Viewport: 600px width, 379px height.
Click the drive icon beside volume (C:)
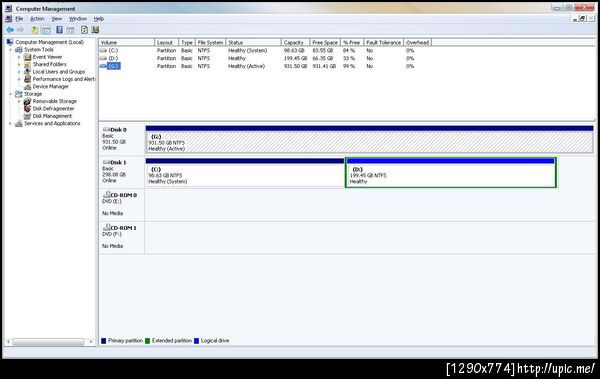point(103,51)
